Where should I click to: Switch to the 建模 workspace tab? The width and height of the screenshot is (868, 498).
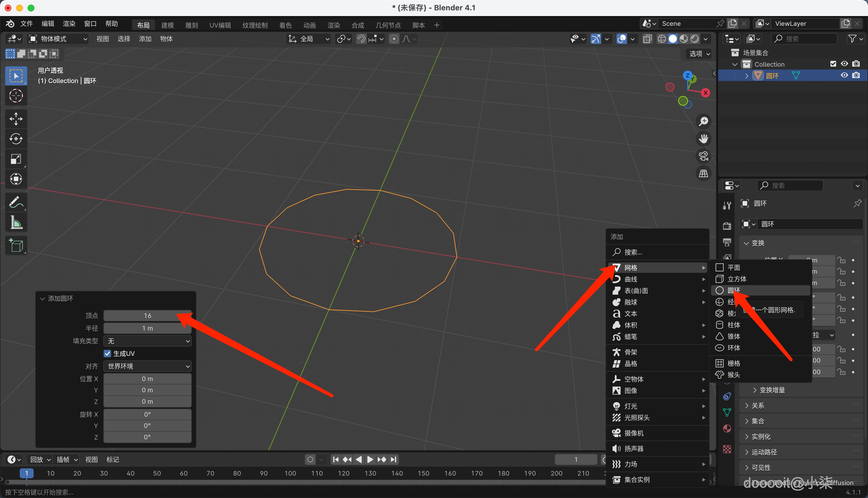coord(167,25)
